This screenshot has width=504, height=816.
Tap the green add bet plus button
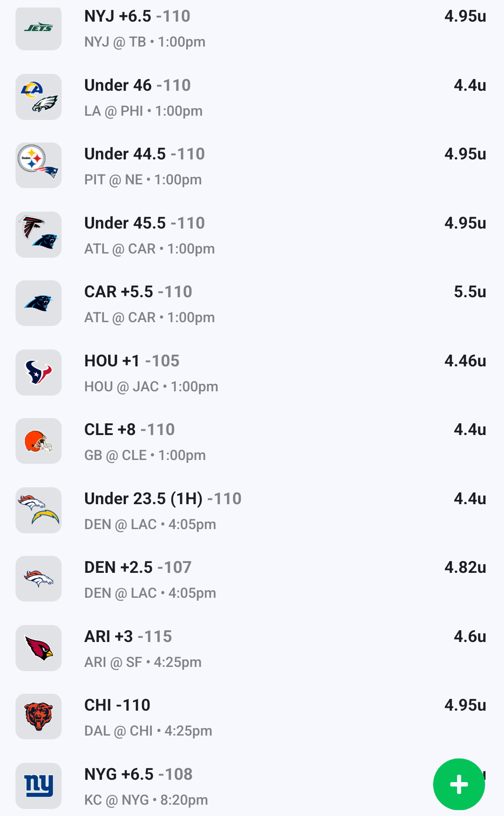tap(458, 784)
